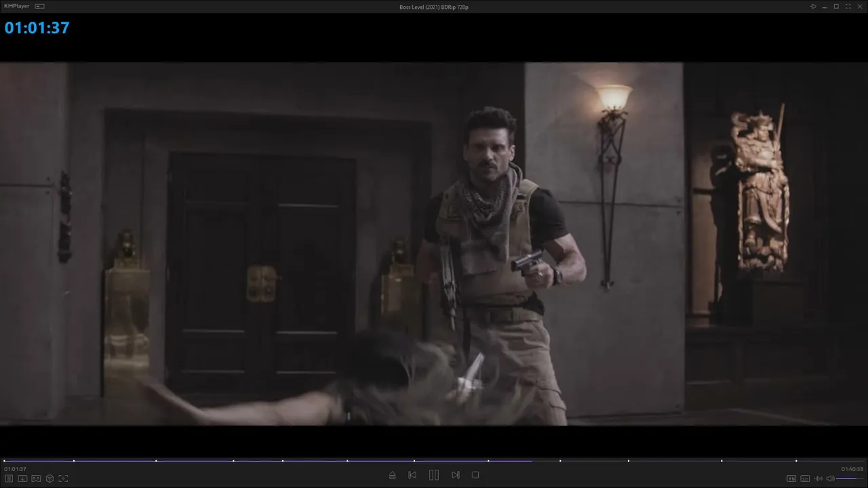Toggle the KM hardware acceleration icon
Viewport: 868px width, 488px height.
coord(791,479)
